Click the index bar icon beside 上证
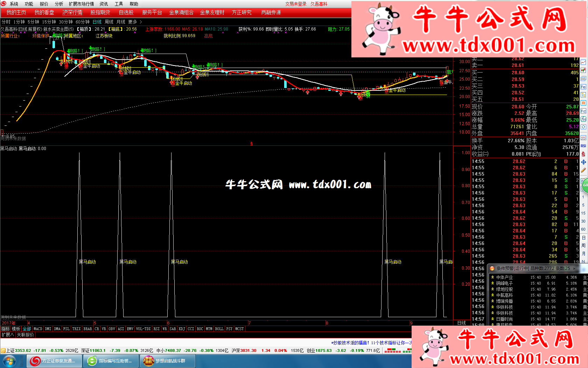Screen dimensions: 588x368 (x=3, y=350)
